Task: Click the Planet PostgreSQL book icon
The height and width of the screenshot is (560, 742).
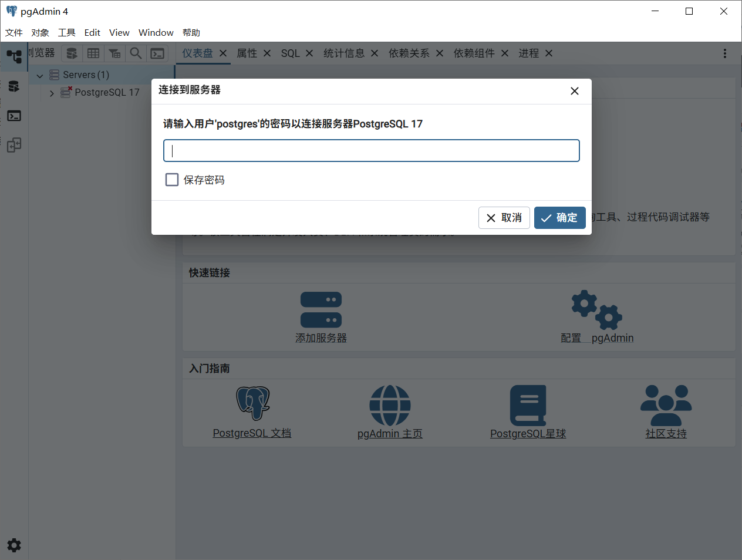Action: (x=528, y=405)
